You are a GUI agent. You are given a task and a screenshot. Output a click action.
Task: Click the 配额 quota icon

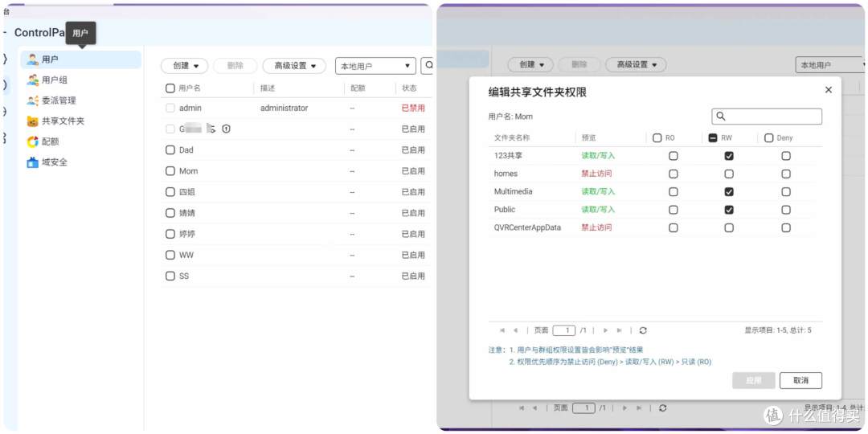[x=33, y=141]
